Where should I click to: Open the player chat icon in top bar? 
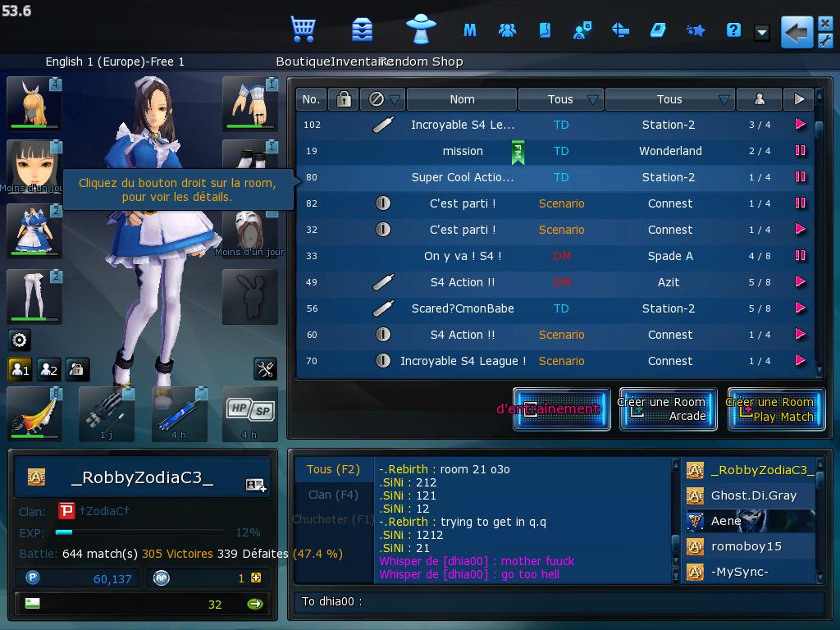(x=582, y=30)
